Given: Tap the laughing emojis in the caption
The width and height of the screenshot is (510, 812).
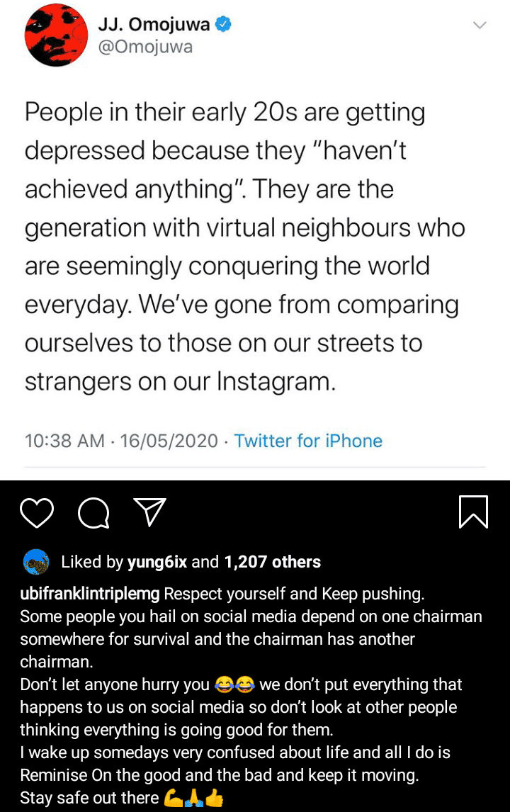Looking at the screenshot, I should coord(234,684).
